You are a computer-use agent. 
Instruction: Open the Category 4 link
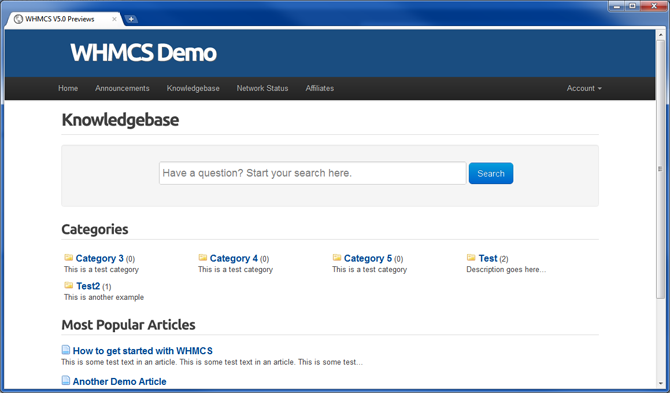coord(234,258)
